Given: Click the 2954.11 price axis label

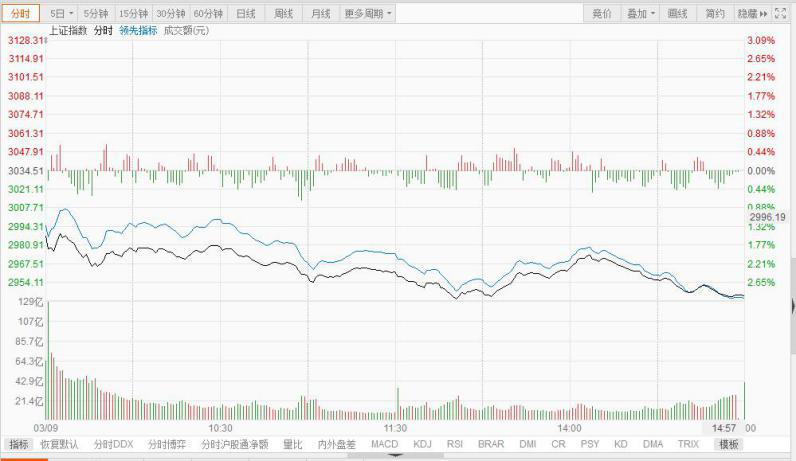Looking at the screenshot, I should pyautogui.click(x=26, y=282).
